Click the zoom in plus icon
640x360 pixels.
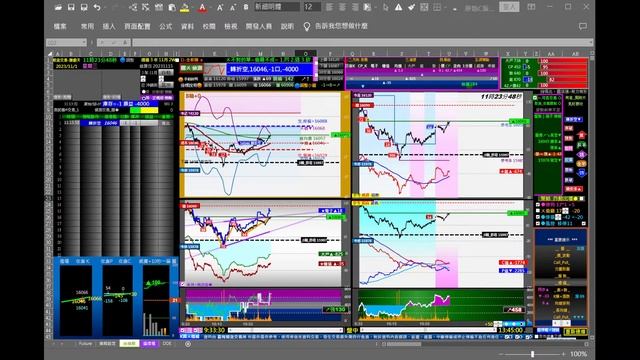coord(563,354)
